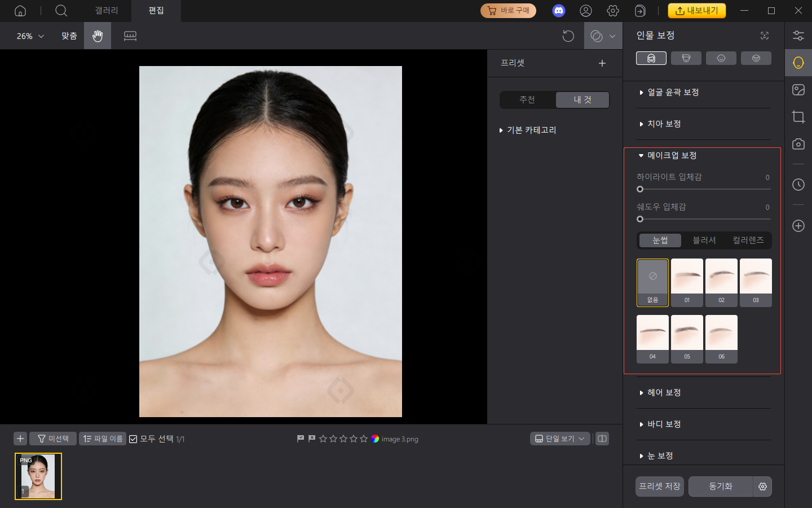The width and height of the screenshot is (812, 508).
Task: Select the image 3.png thumbnail
Action: [38, 476]
